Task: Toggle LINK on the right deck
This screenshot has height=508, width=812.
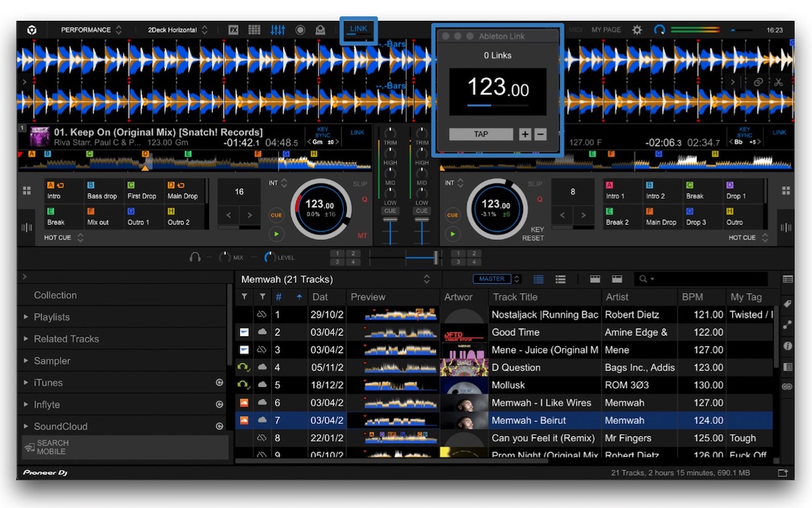Action: [x=779, y=132]
